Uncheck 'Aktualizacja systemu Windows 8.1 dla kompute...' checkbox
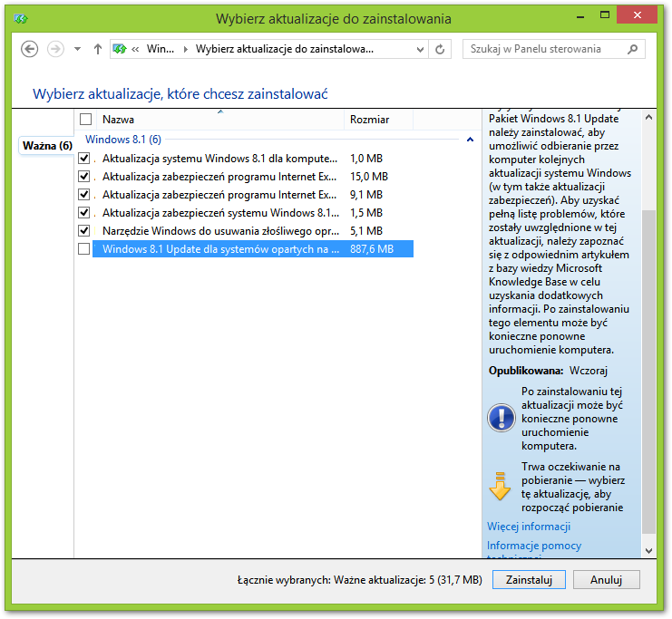This screenshot has height=619, width=672. point(84,159)
